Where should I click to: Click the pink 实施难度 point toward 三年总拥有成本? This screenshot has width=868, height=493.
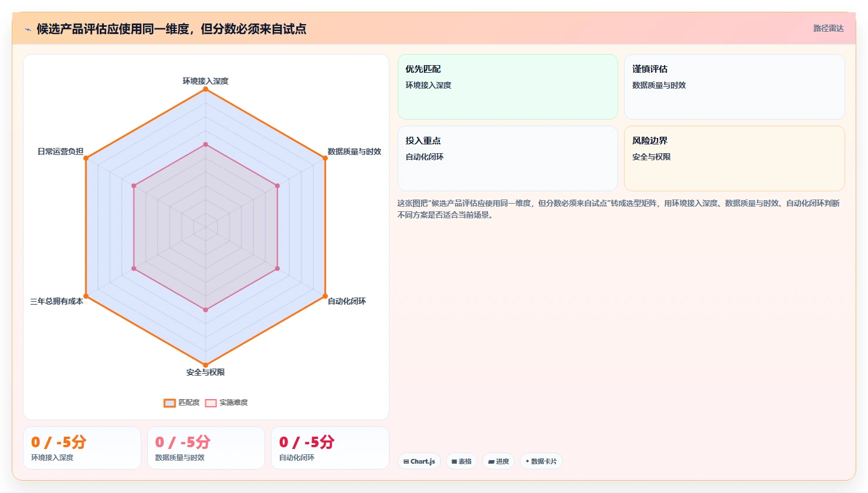pyautogui.click(x=134, y=269)
